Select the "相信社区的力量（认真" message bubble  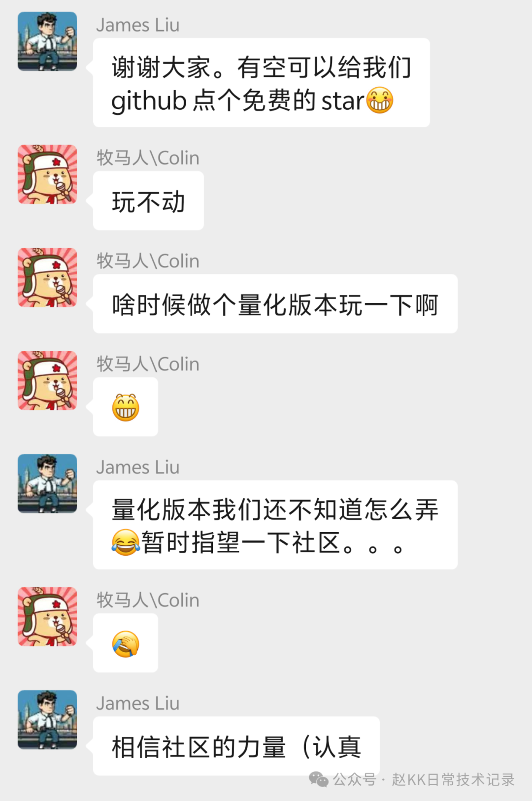236,746
